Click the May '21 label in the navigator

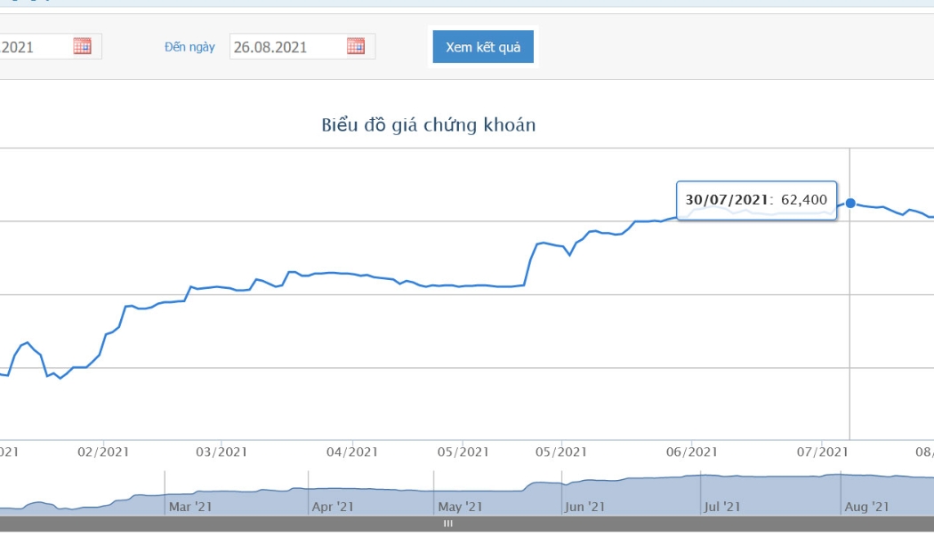coord(460,507)
